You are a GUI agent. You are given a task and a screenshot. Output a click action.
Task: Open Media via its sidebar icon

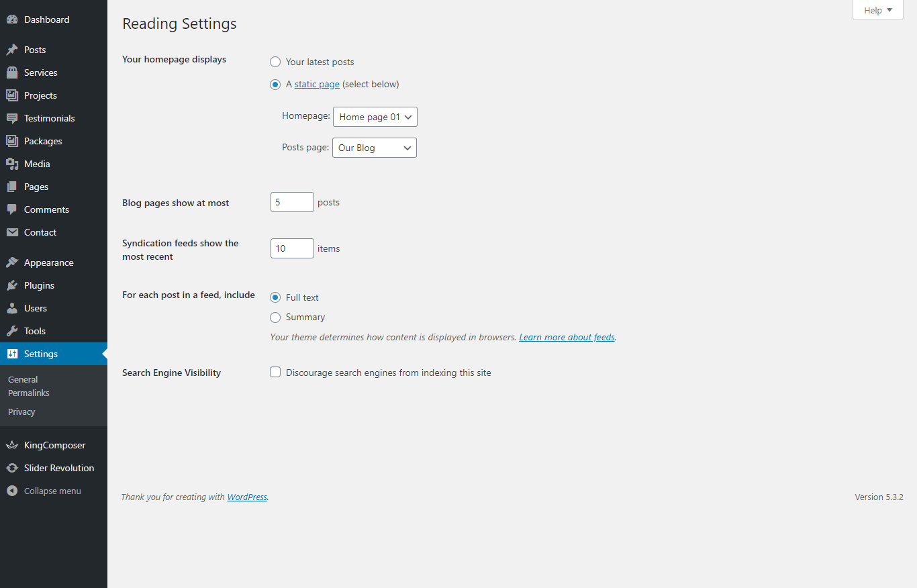(12, 164)
